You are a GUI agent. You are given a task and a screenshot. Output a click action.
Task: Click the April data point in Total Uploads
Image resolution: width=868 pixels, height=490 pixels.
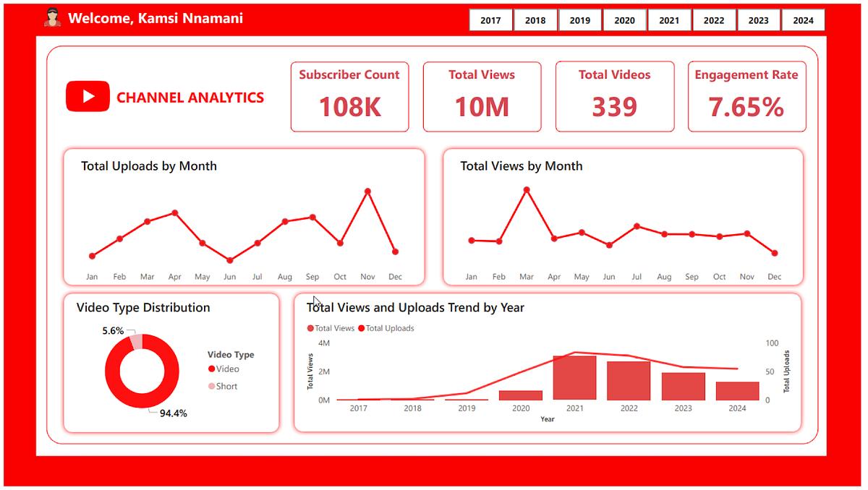pyautogui.click(x=175, y=213)
